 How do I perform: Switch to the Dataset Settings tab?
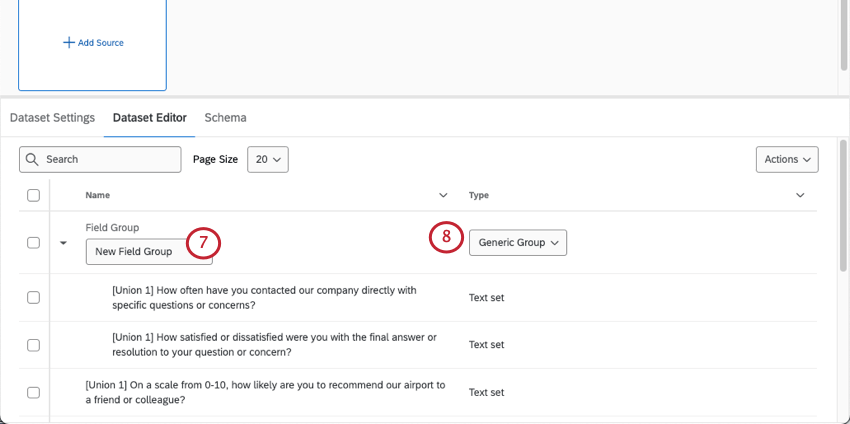click(52, 117)
